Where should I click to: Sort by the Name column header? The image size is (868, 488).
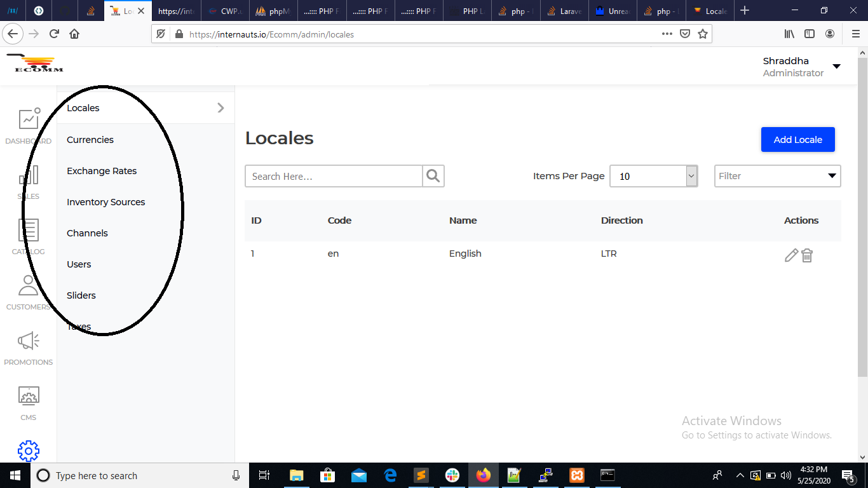(x=463, y=220)
